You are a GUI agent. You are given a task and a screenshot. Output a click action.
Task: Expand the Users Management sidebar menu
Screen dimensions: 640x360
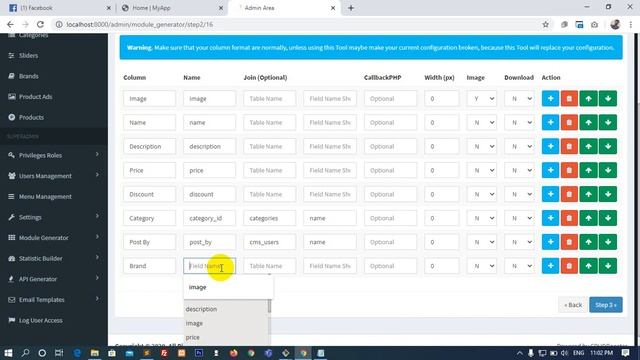click(54, 176)
